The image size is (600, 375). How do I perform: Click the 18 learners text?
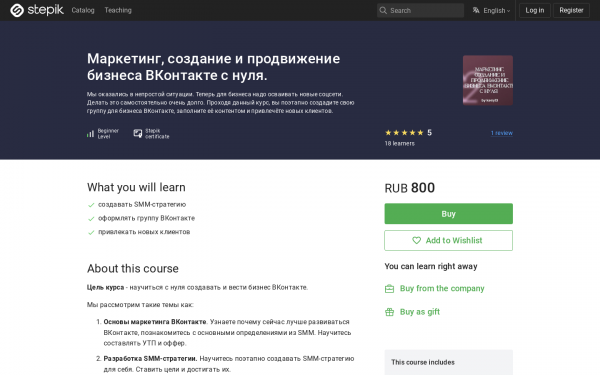(x=399, y=143)
